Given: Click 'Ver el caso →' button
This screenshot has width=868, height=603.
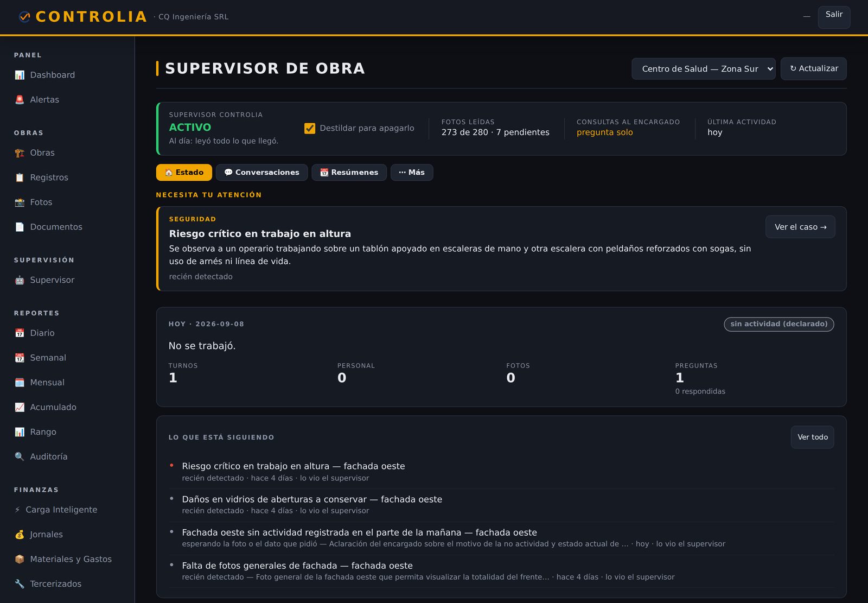Looking at the screenshot, I should pyautogui.click(x=800, y=227).
